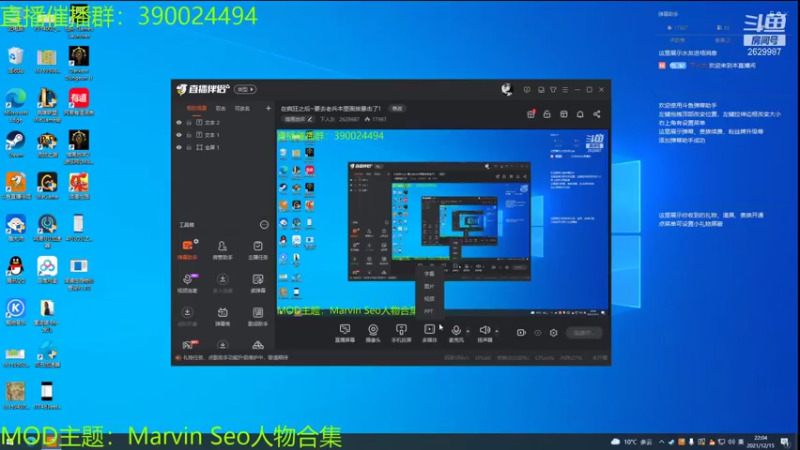
Task: Add 手机投屏 phone mirroring source
Action: tap(401, 333)
